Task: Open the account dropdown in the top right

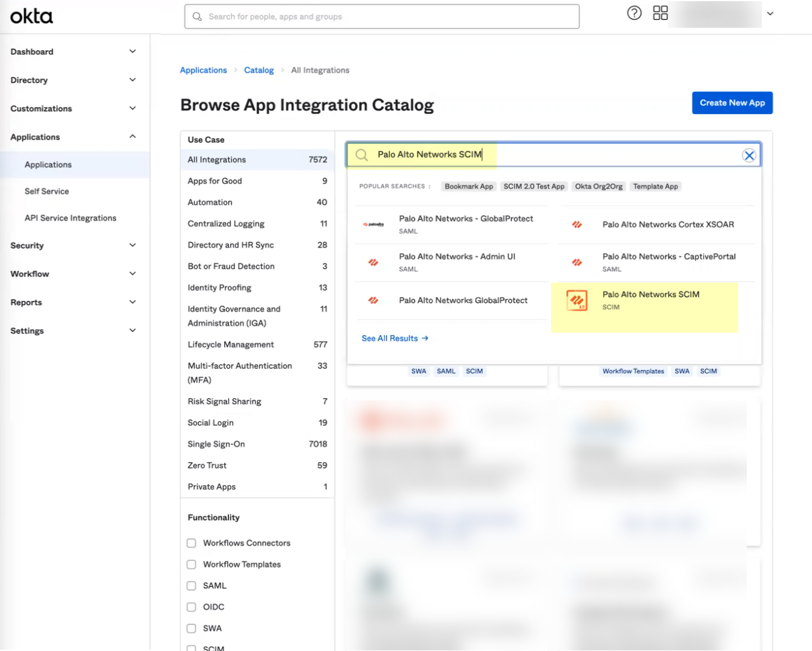Action: (772, 13)
